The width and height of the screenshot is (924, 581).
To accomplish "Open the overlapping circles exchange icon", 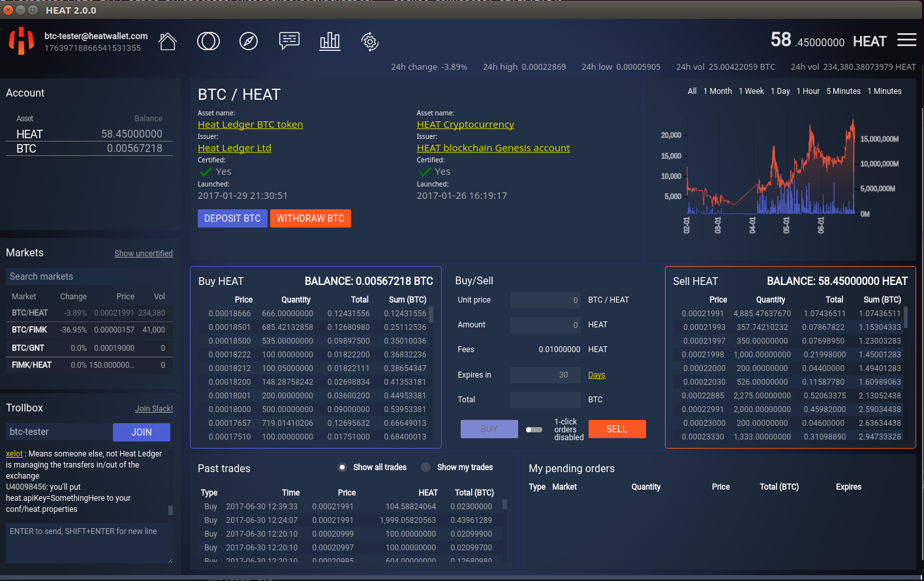I will point(208,42).
